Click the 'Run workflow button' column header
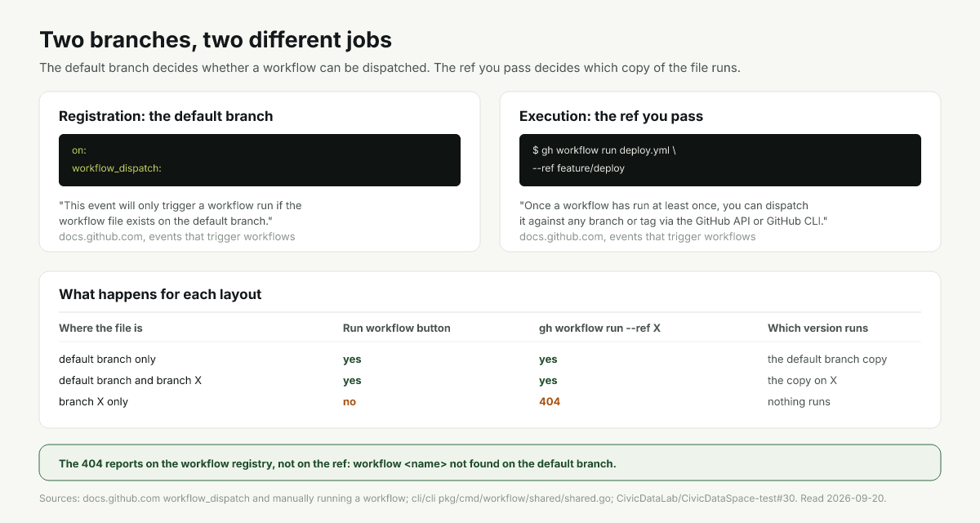980x523 pixels. pyautogui.click(x=396, y=328)
